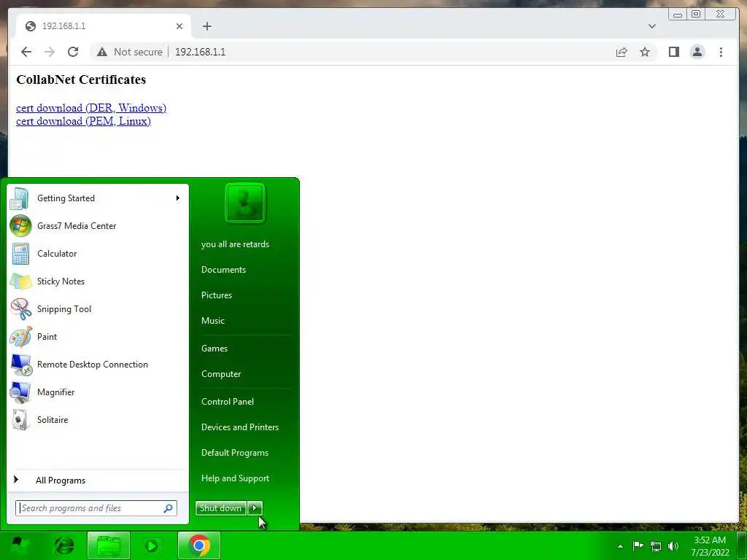Screen dimensions: 747x560
Task: Open Help and Support
Action: (x=235, y=478)
